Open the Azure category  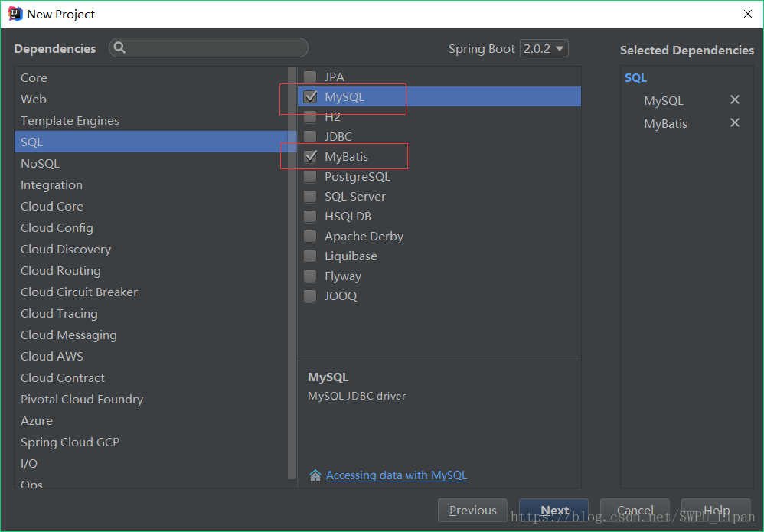point(151,420)
